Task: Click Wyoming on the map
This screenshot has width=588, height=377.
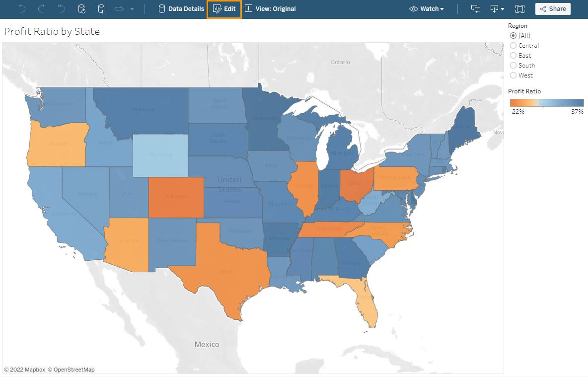Action: coord(160,155)
